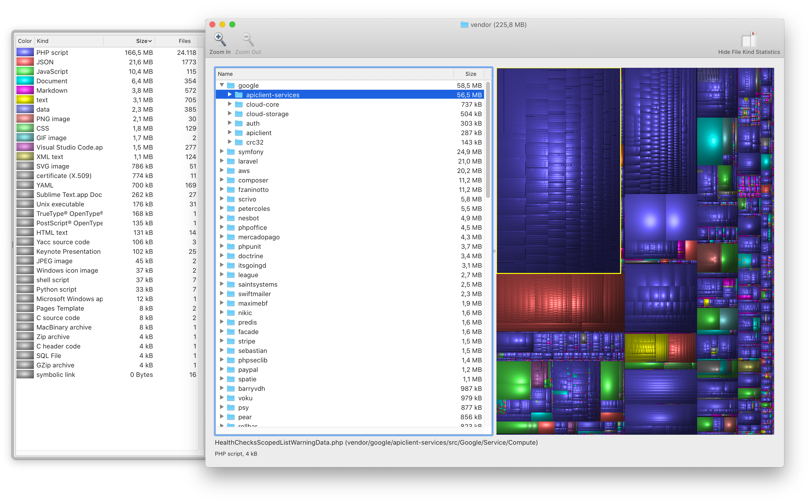Click the green window zoom button
This screenshot has height=504, width=812.
pyautogui.click(x=232, y=24)
